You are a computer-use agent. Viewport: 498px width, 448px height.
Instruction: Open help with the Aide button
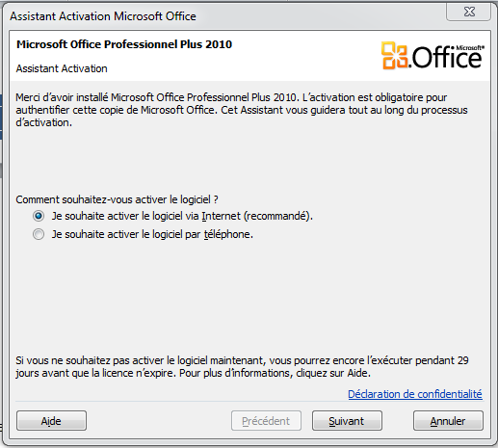pyautogui.click(x=51, y=421)
